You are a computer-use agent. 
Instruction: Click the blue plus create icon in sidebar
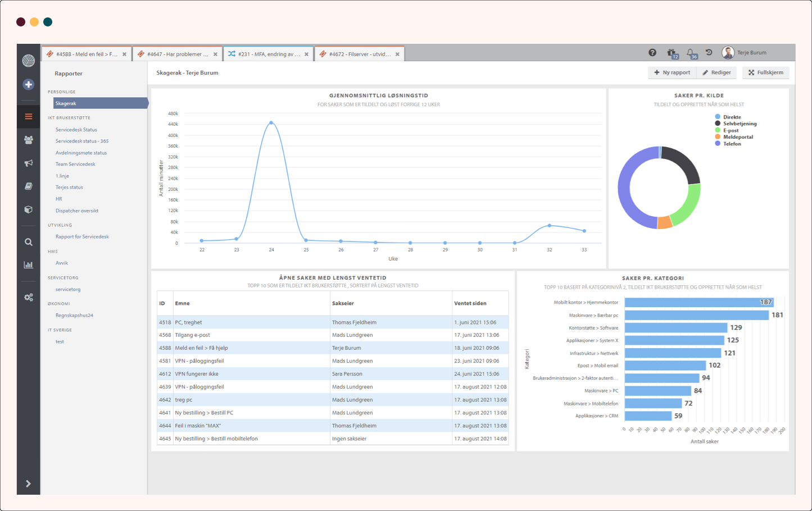point(29,84)
